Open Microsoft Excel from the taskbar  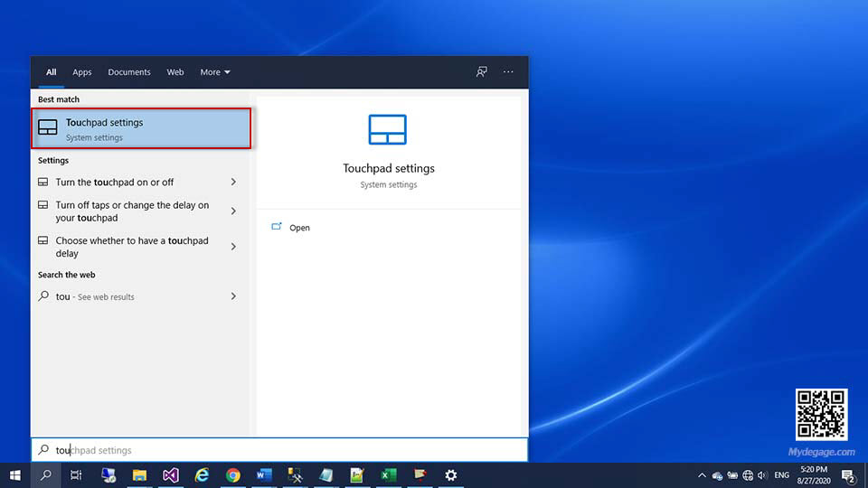pos(389,475)
